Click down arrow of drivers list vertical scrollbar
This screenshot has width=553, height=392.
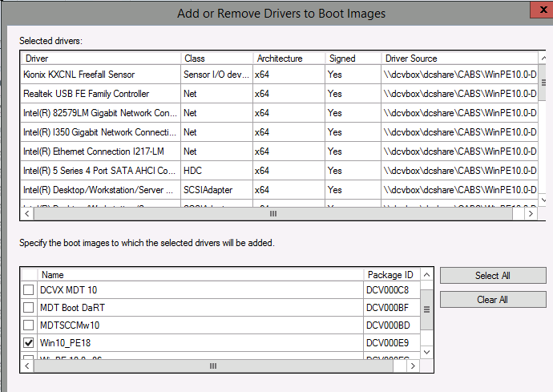[x=543, y=200]
